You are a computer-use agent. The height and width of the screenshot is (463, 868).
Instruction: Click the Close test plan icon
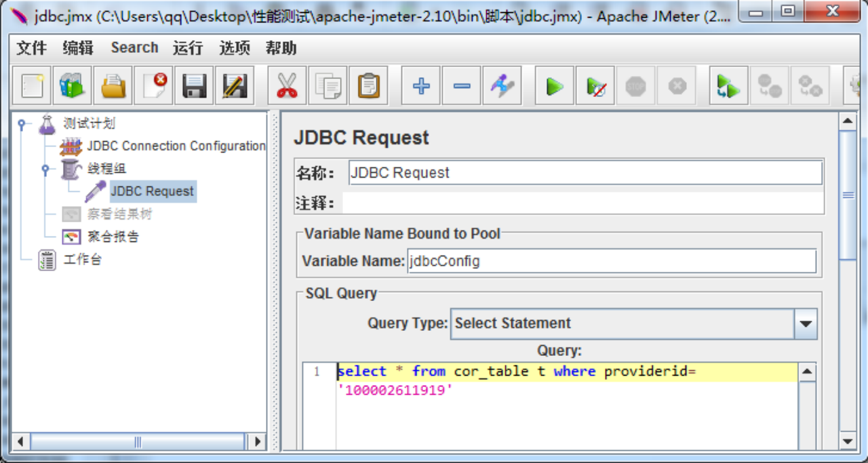point(153,86)
